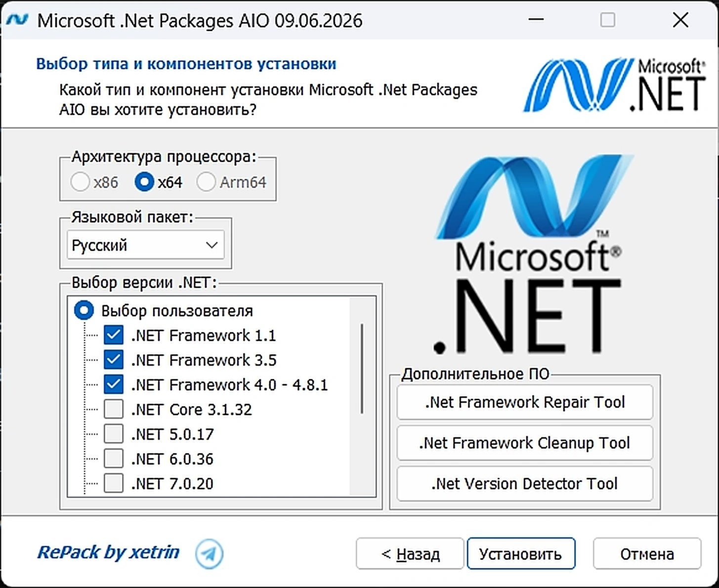
Task: Click the RePack by xetrin link
Action: (108, 552)
